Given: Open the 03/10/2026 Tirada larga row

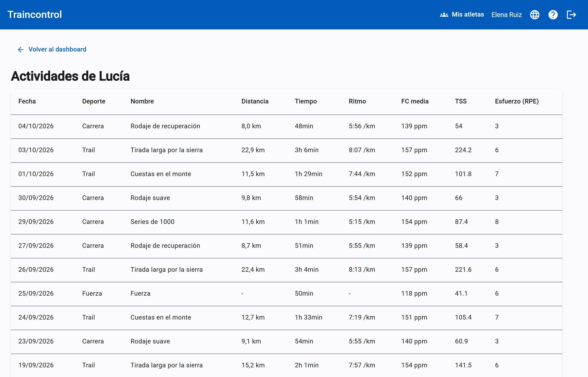Looking at the screenshot, I should pos(286,150).
